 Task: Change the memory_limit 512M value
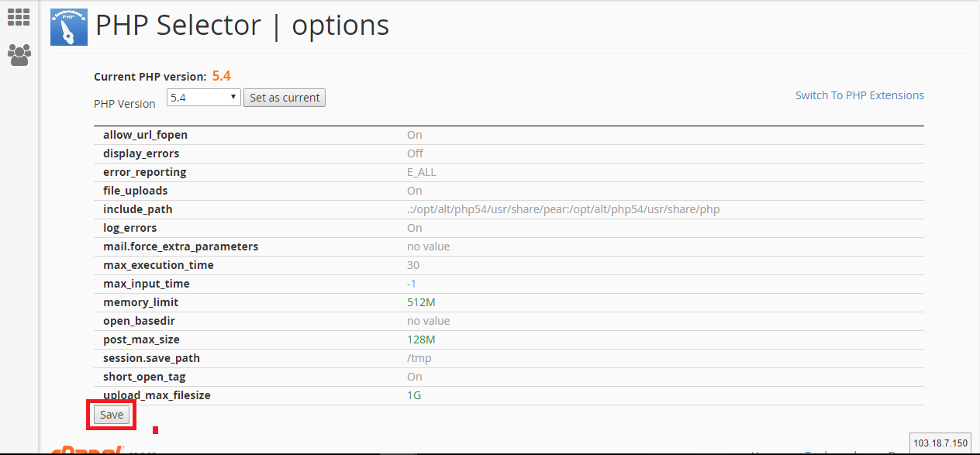click(x=421, y=302)
